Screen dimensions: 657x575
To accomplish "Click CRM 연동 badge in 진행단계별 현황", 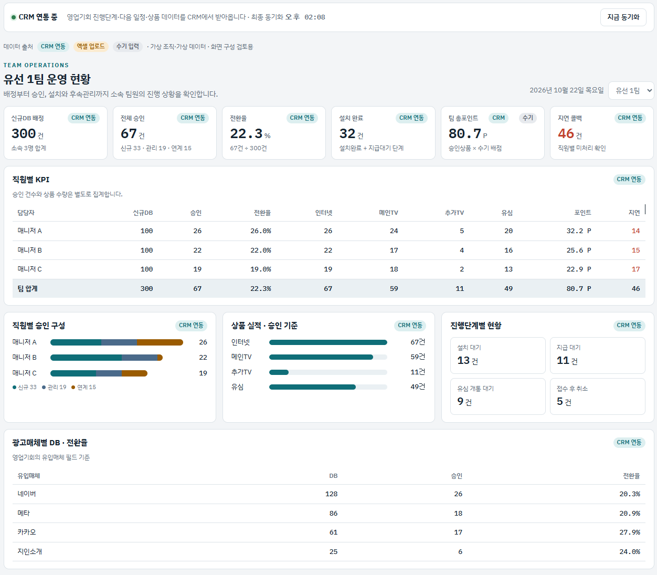I will 629,325.
